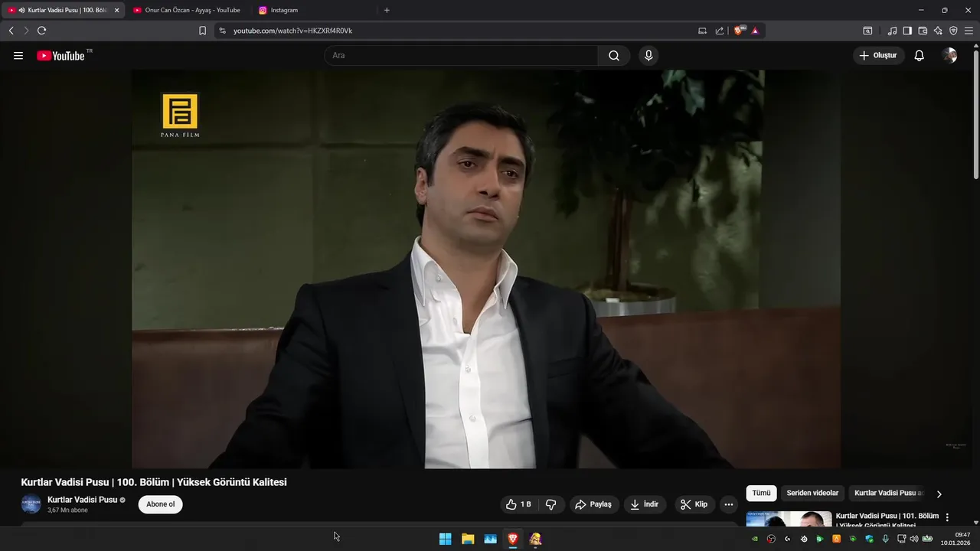Open the Kurtlar Vadisi Pusu channel avatar
This screenshot has width=980, height=551.
[x=31, y=504]
